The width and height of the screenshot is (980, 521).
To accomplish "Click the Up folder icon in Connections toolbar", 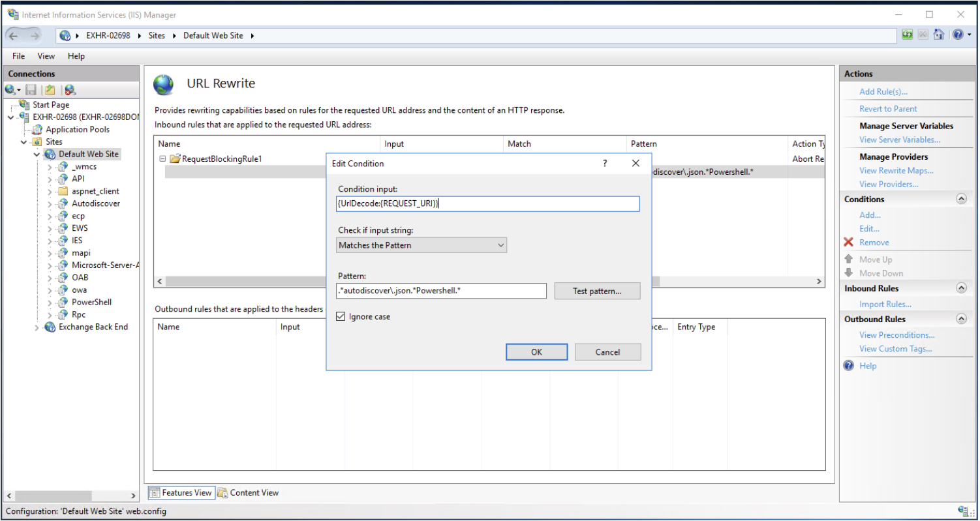I will 50,90.
